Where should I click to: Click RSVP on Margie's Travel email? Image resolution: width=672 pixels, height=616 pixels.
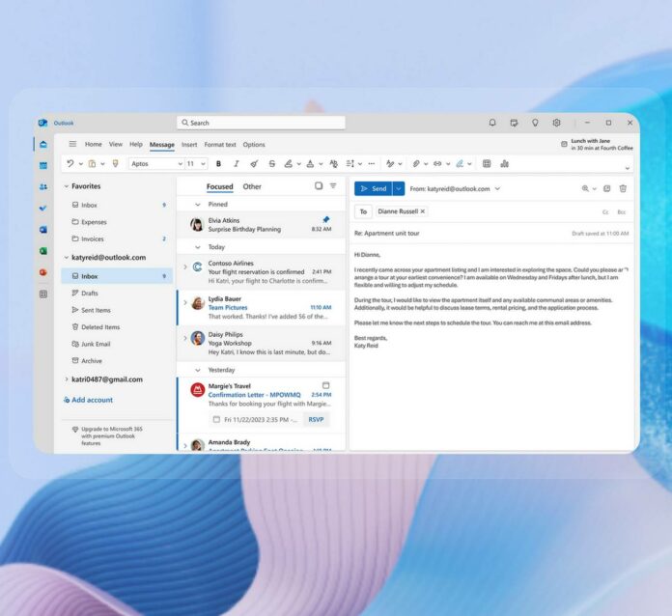pyautogui.click(x=316, y=420)
